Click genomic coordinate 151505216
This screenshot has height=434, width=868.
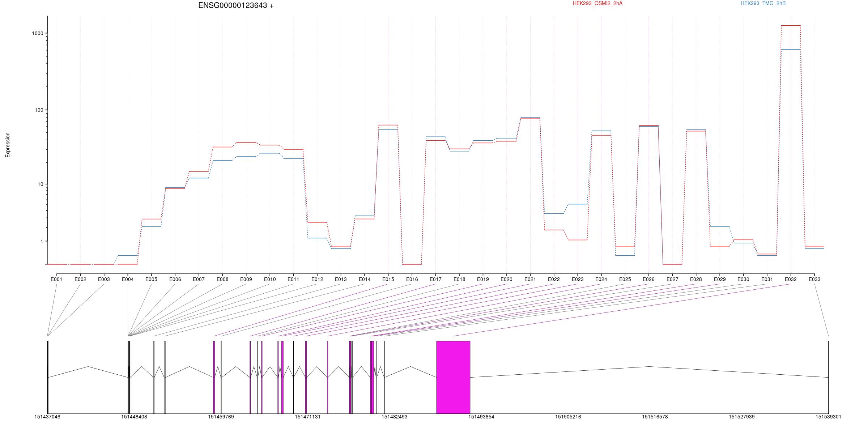point(568,417)
